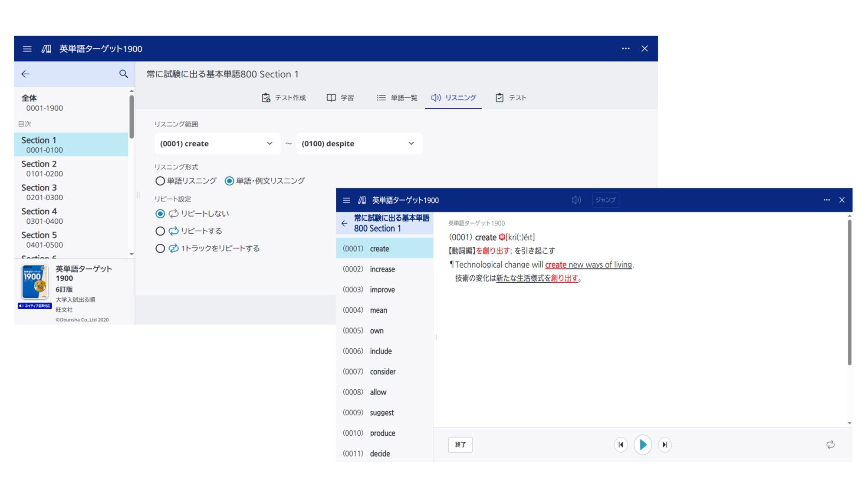Switch to the テスト作成 tab
Screen dimensions: 868x500
pyautogui.click(x=284, y=98)
